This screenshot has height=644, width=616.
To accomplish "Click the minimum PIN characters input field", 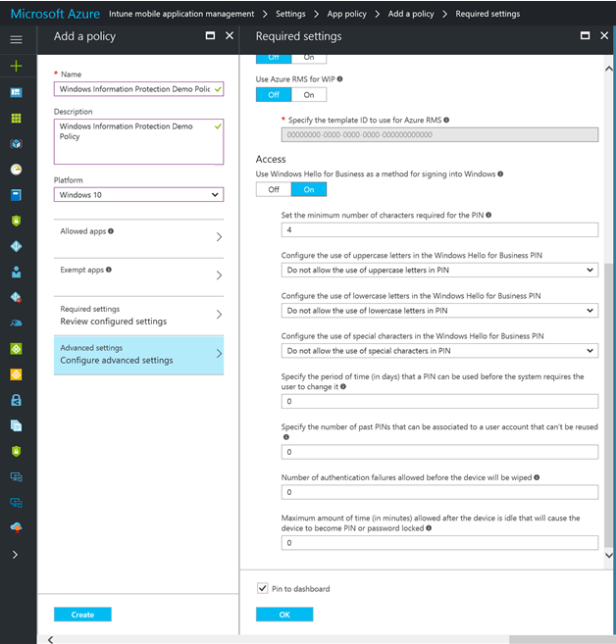I will (440, 230).
